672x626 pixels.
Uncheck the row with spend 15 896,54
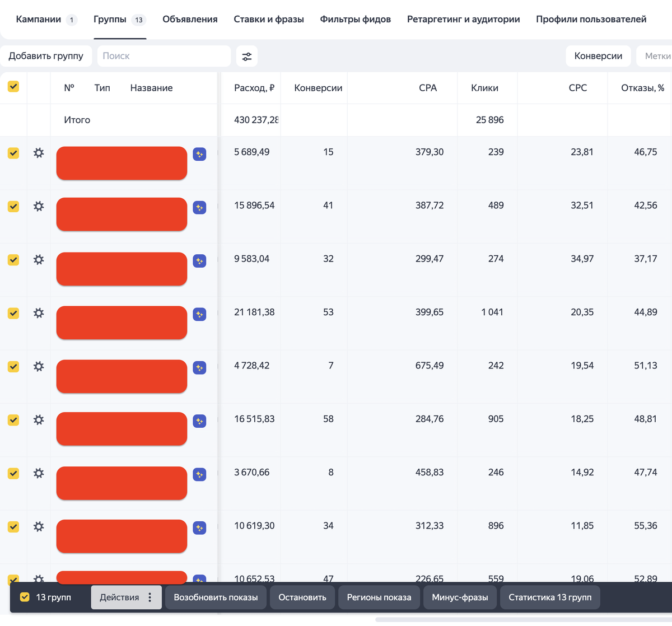13,206
